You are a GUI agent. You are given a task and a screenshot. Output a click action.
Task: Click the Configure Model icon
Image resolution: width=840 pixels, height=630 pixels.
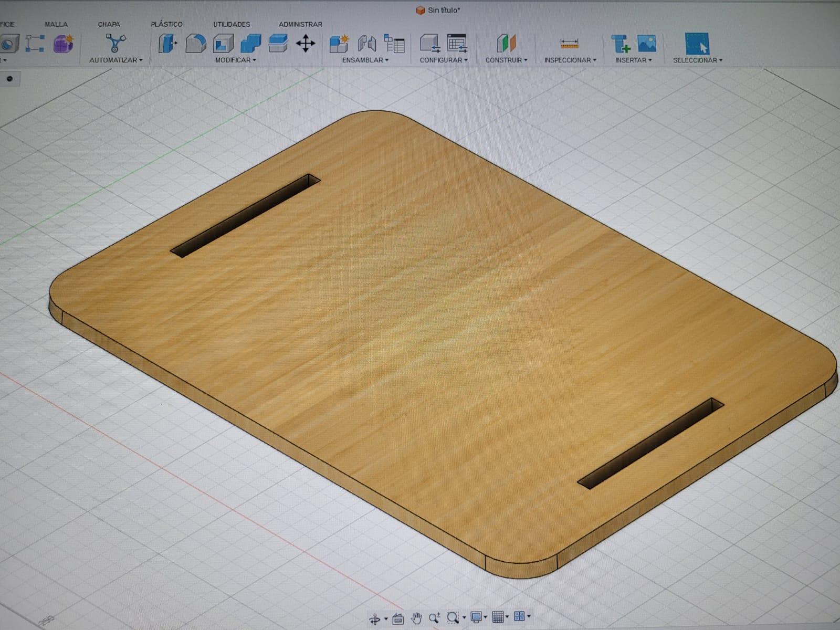pyautogui.click(x=430, y=44)
